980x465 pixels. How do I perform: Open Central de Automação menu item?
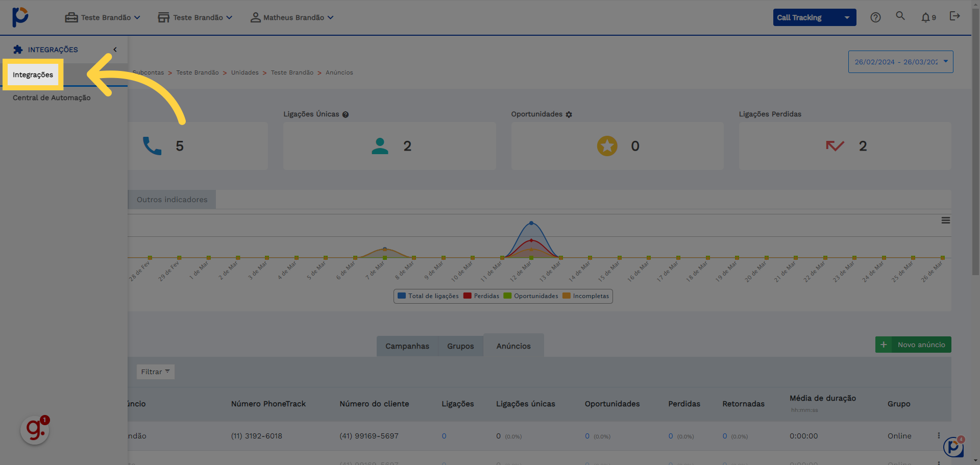52,97
